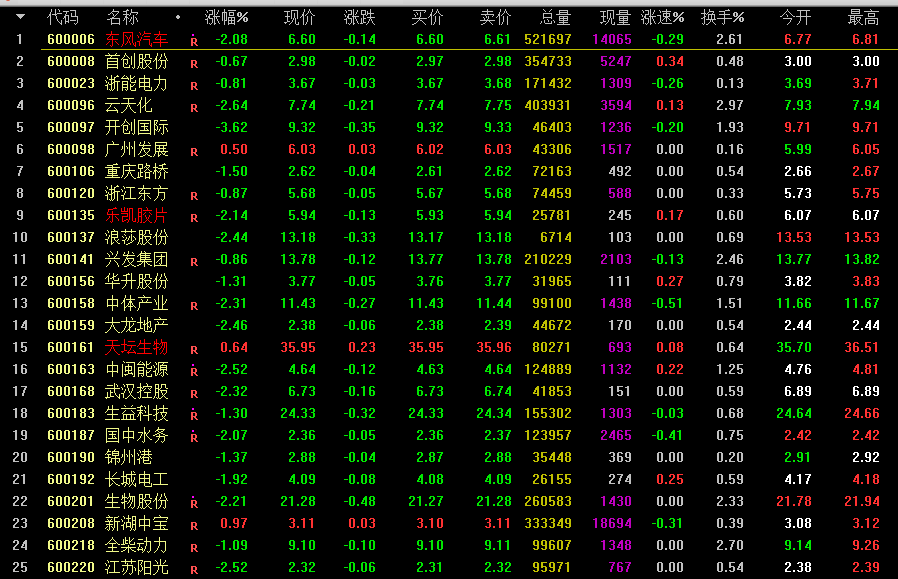The height and width of the screenshot is (579, 898).
Task: Select stock code 600135
Action: click(x=71, y=215)
